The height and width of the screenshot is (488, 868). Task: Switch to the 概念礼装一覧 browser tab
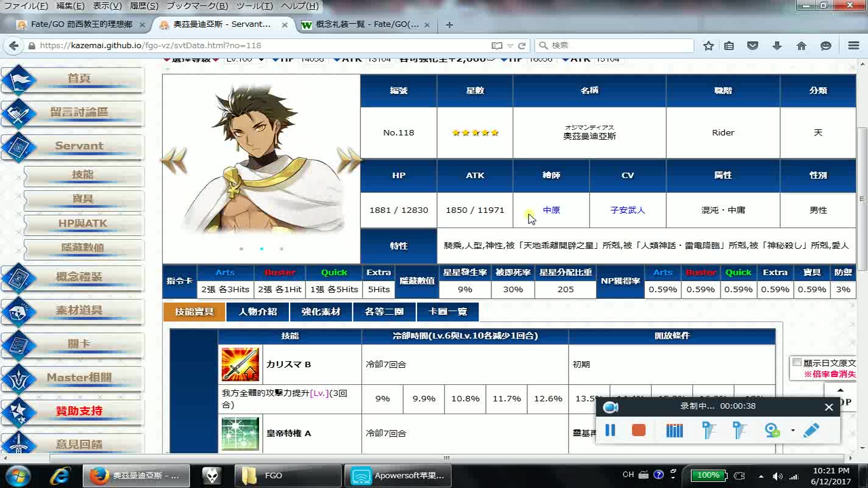click(x=366, y=24)
